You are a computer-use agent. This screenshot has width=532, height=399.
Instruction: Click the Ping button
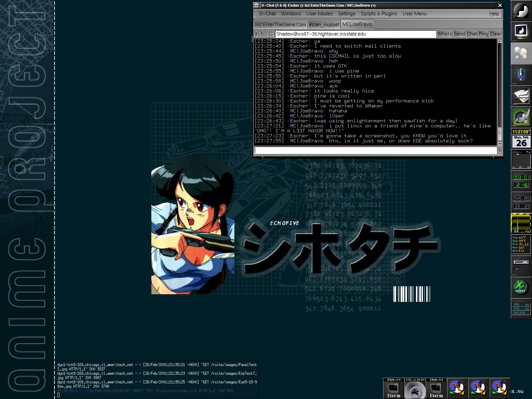(483, 34)
